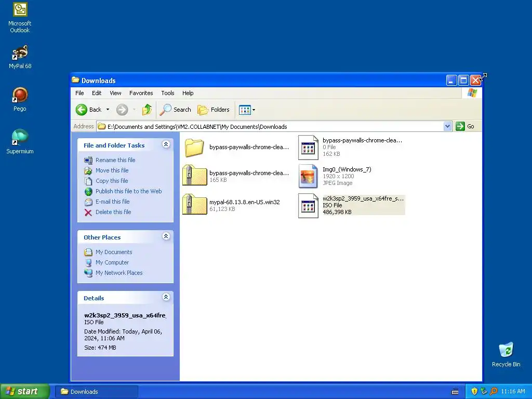Collapse the Other Places panel

(166, 236)
